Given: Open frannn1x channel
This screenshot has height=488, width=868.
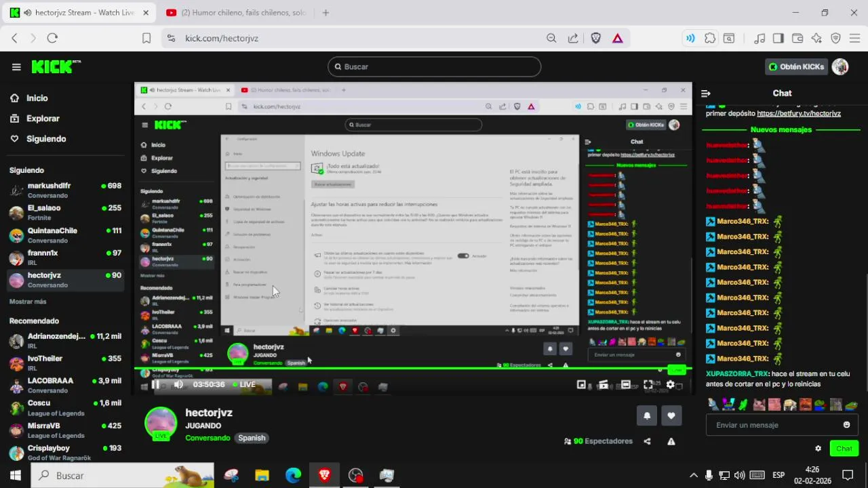Looking at the screenshot, I should pos(65,258).
